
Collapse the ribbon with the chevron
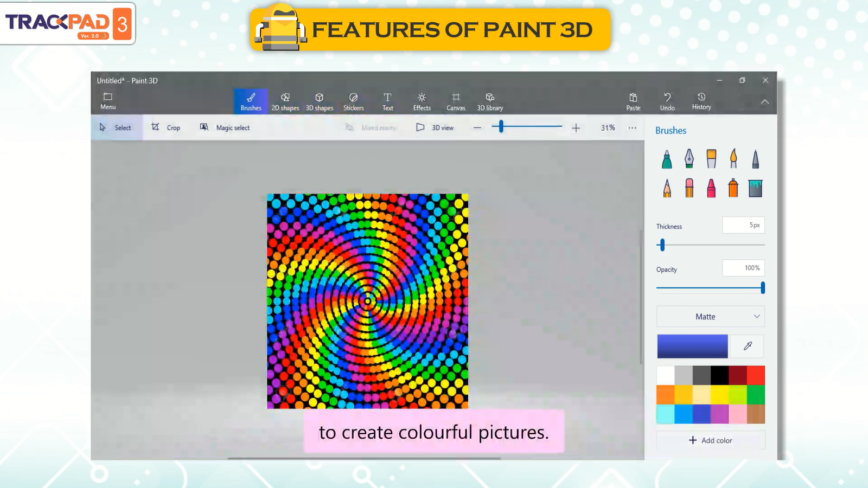coord(764,102)
